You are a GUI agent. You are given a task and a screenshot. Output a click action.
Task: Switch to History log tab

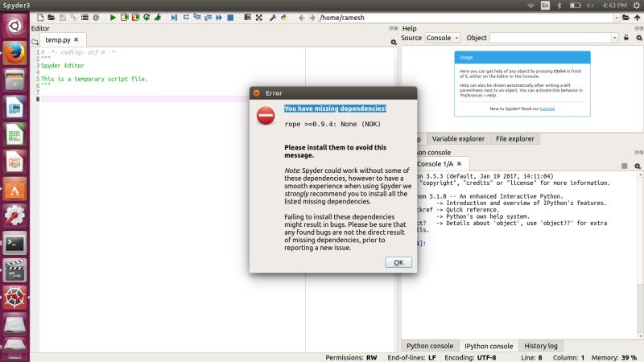tap(540, 346)
